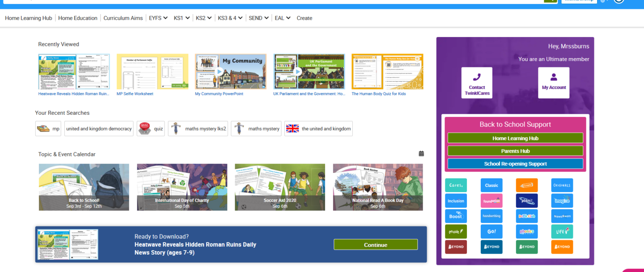The image size is (644, 272).
Task: Select 'the united and kingdom' recent search
Action: (x=318, y=129)
